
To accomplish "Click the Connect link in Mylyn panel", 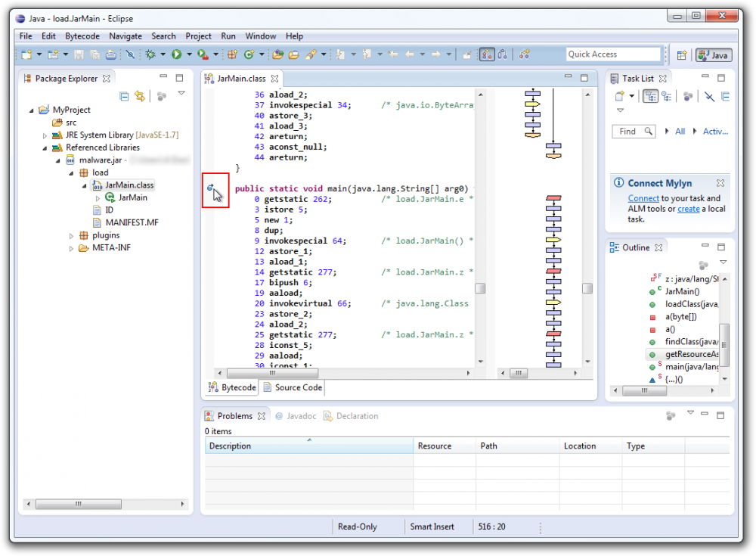I will (x=643, y=198).
